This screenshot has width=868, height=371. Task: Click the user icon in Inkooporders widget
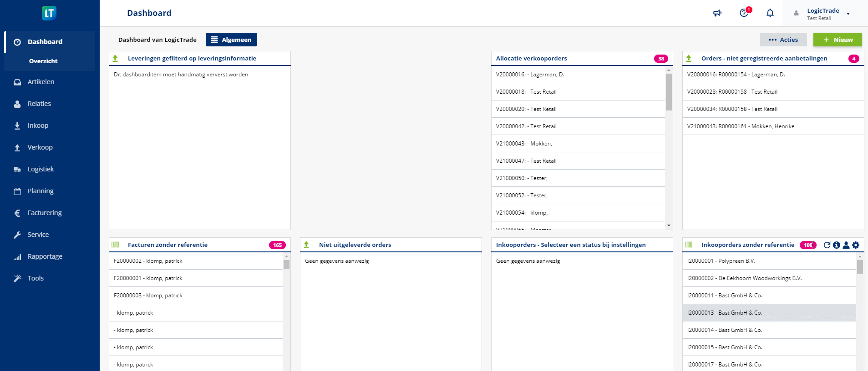[x=846, y=245]
